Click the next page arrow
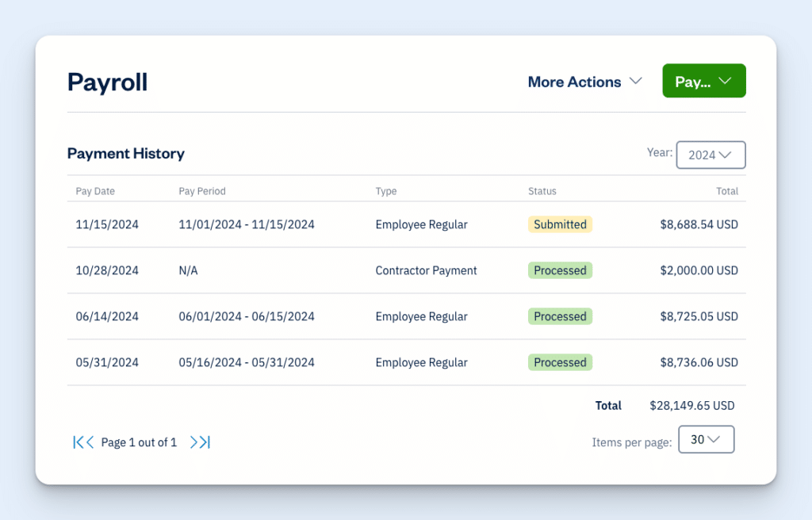 pos(194,442)
